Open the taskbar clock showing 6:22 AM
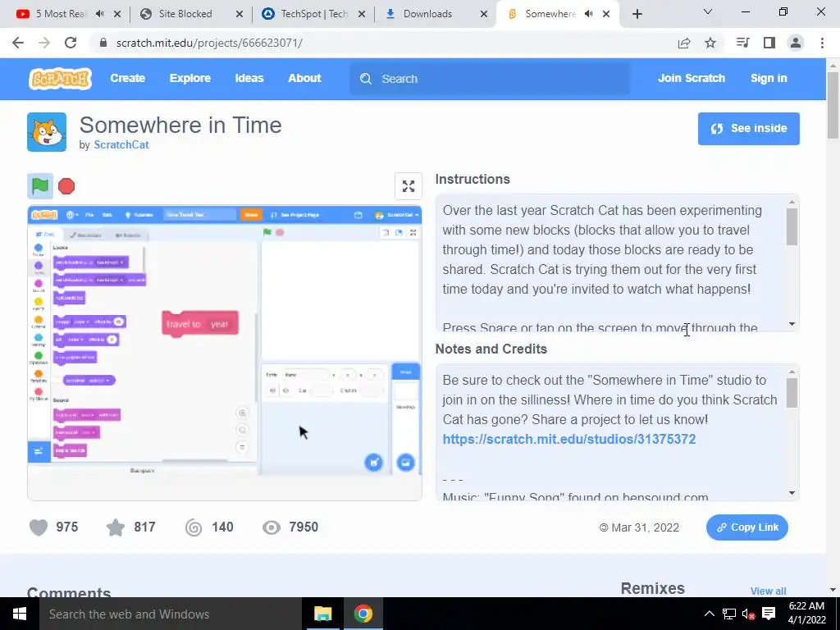The image size is (840, 630). coord(807,614)
